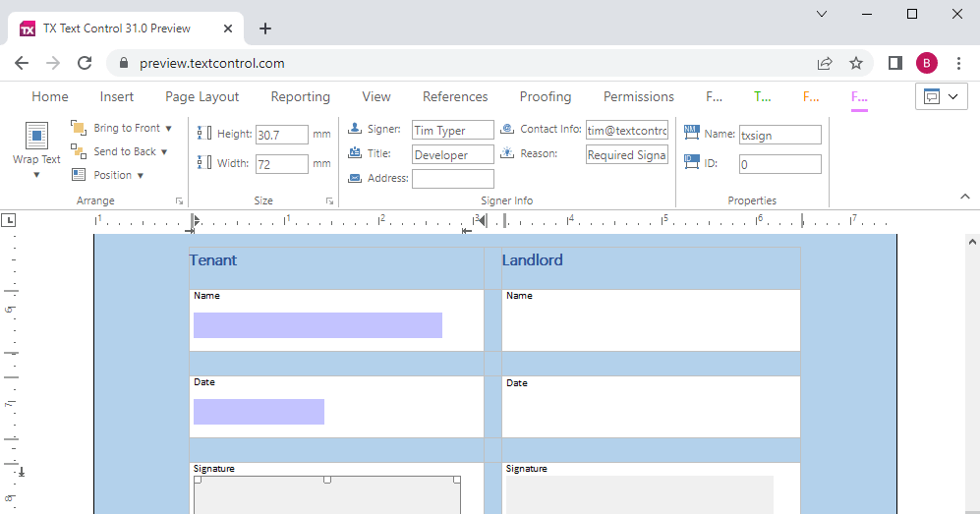The image size is (980, 514).
Task: Click the Height value field
Action: [281, 135]
